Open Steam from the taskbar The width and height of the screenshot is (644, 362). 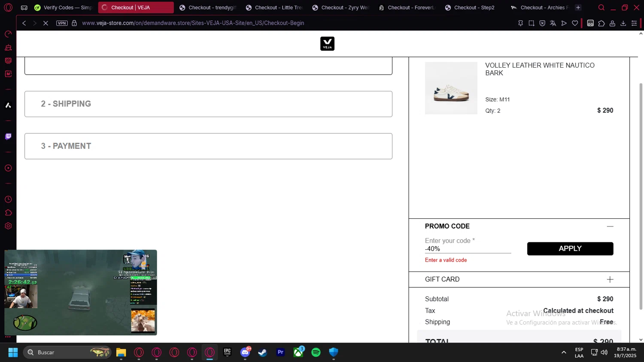click(263, 353)
